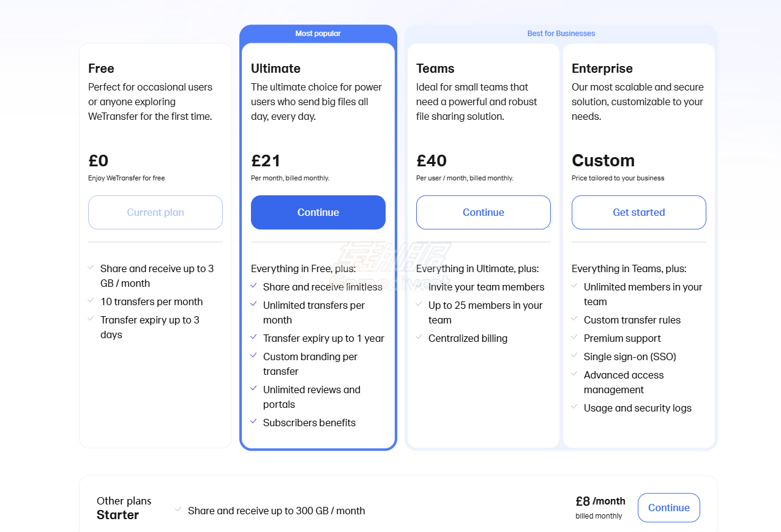Click Continue on the Ultimate plan
The image size is (781, 532).
pos(318,212)
